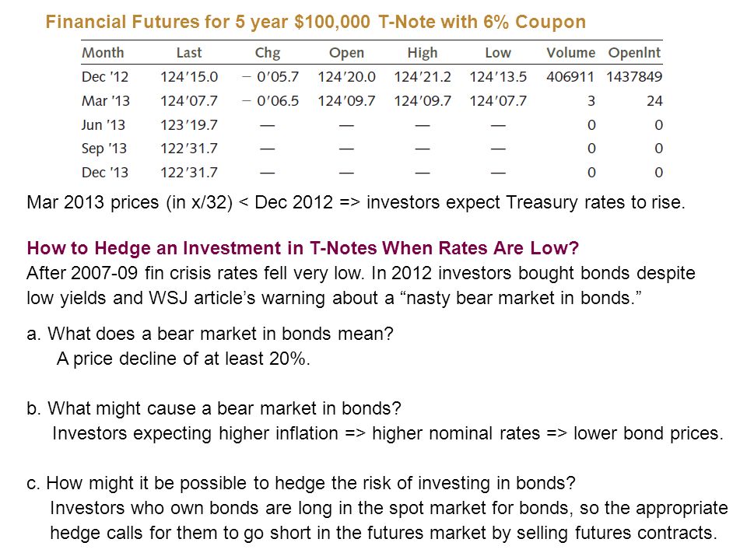Select the Dec '12 row label
747x560 pixels.
(105, 77)
